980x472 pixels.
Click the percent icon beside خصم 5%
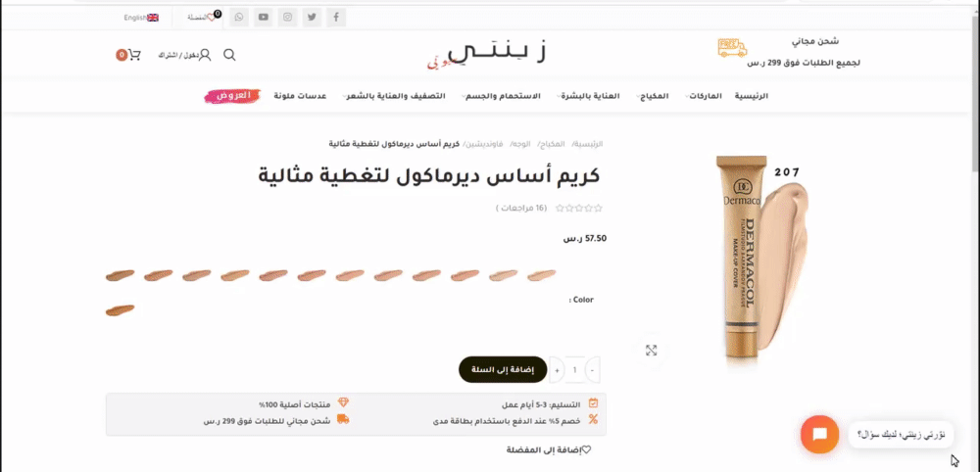click(593, 419)
